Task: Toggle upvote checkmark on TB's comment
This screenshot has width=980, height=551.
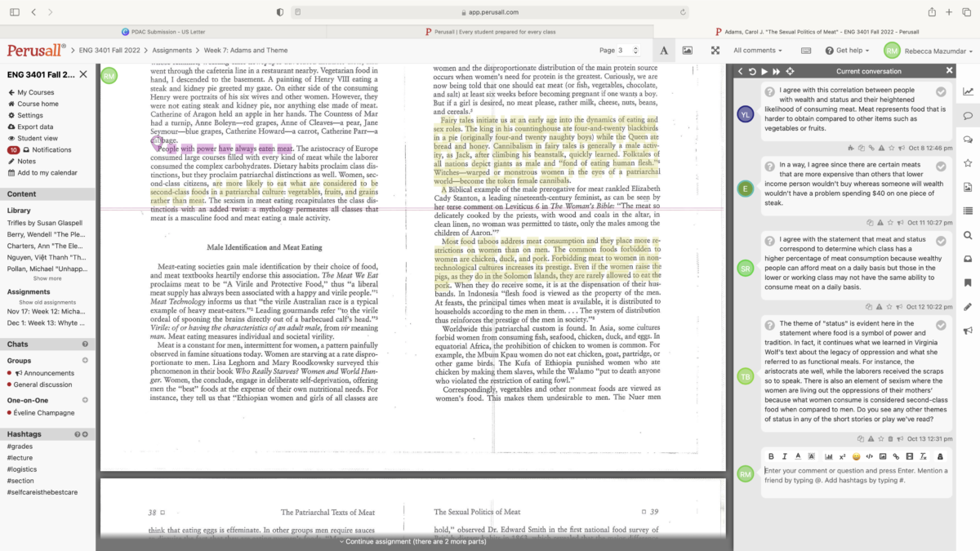Action: pyautogui.click(x=941, y=325)
